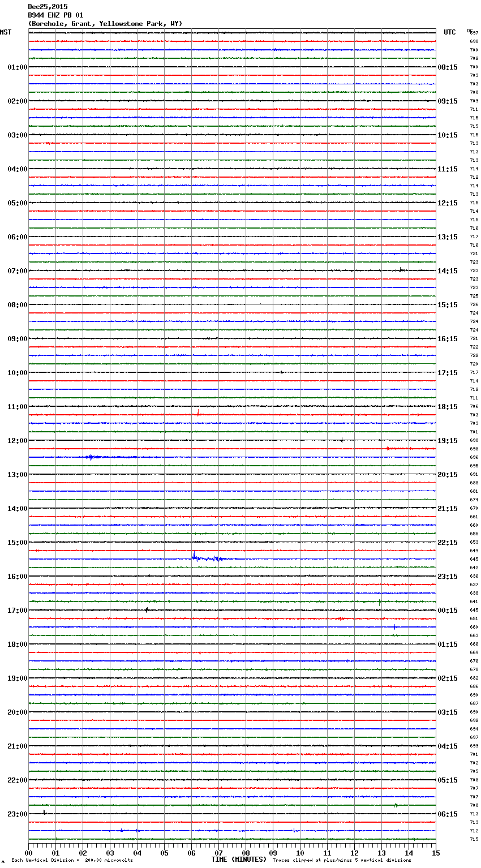Select the 20:00 MST hour label
Viewport: 481px width, 868px height.
click(x=18, y=712)
